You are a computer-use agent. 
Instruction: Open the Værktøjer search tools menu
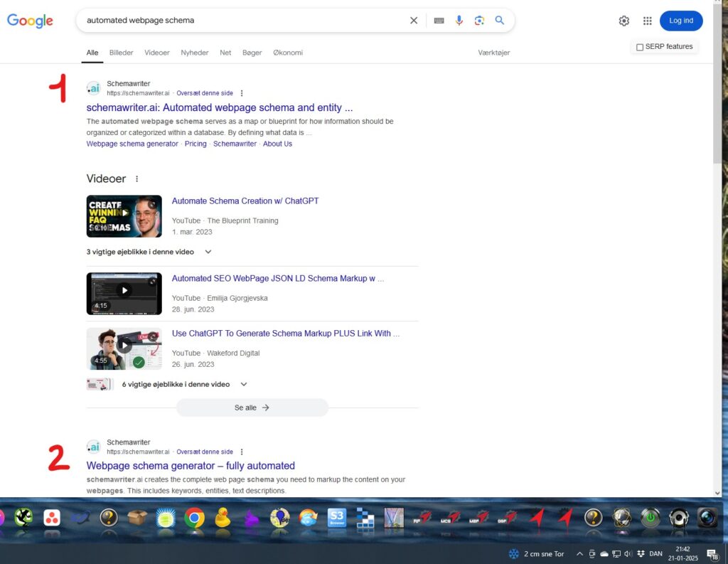[x=494, y=53]
